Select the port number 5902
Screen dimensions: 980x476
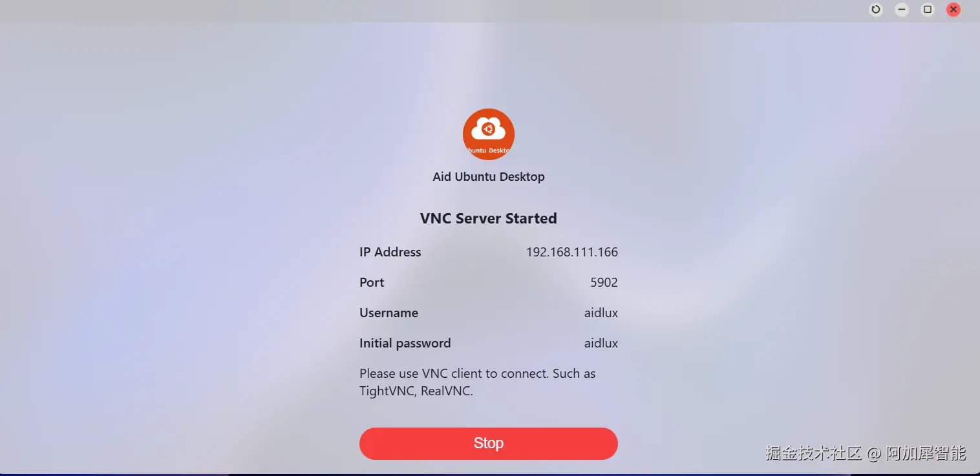(604, 283)
